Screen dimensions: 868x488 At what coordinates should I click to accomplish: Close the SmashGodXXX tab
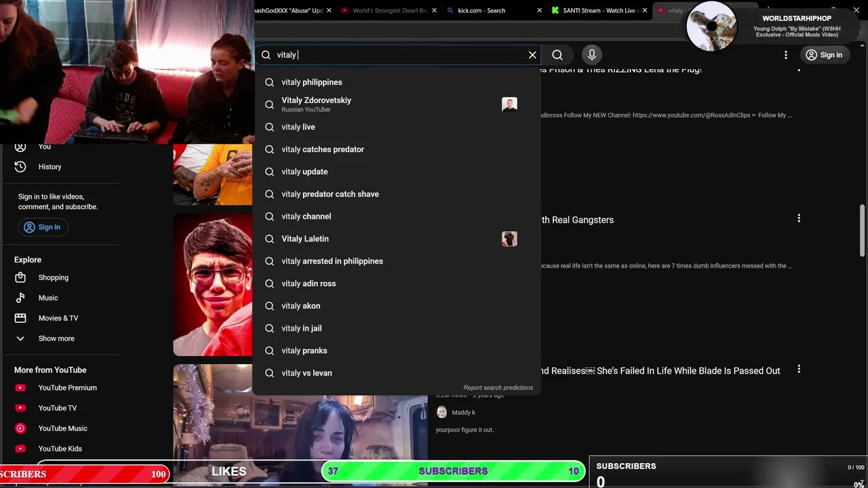(x=329, y=10)
